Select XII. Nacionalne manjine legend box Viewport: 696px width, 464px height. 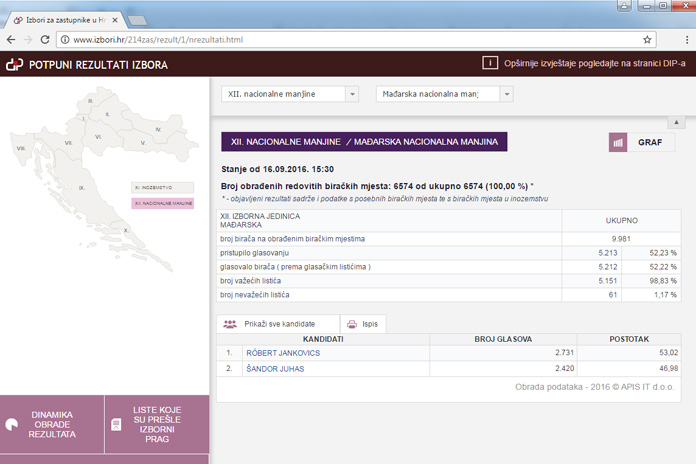161,203
